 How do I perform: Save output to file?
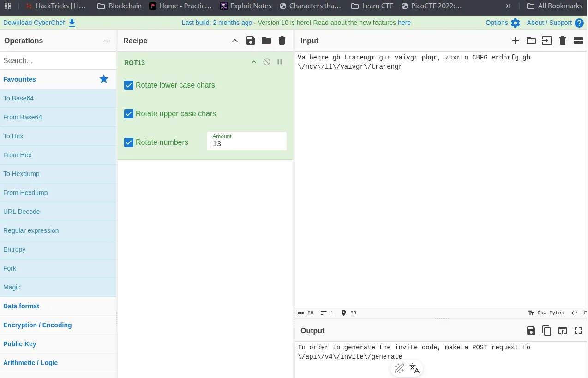[531, 331]
